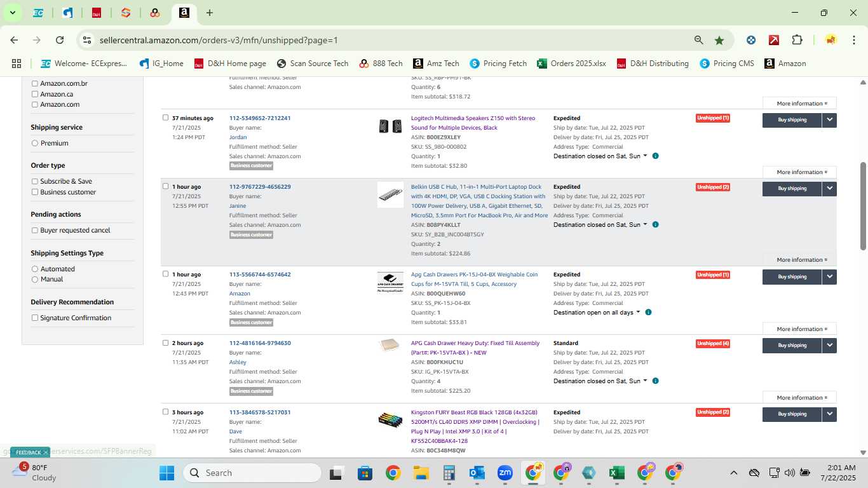868x488 pixels.
Task: Open the Scan Source Tech bookmark
Action: point(313,64)
